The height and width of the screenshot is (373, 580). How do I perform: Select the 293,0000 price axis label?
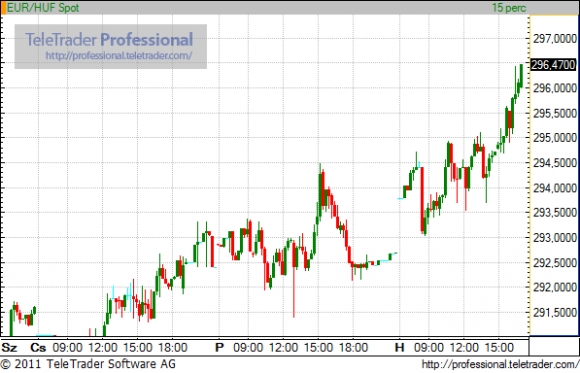(x=555, y=238)
